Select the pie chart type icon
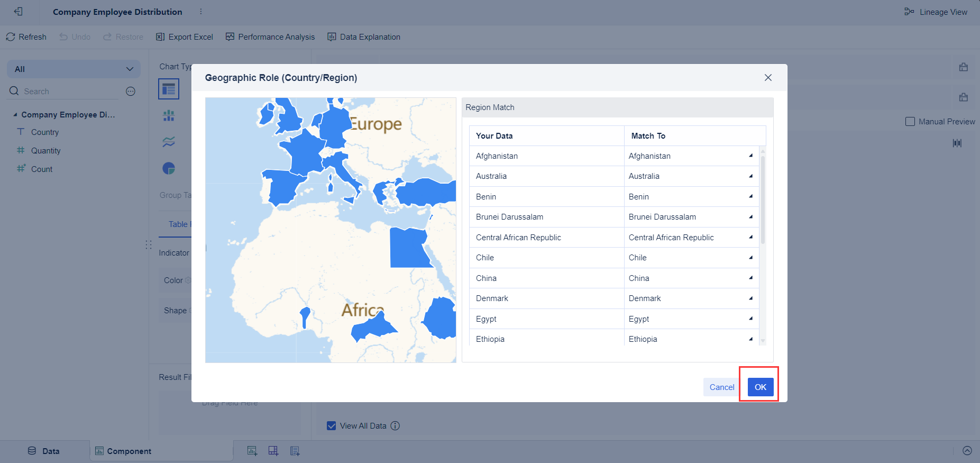 (x=169, y=168)
